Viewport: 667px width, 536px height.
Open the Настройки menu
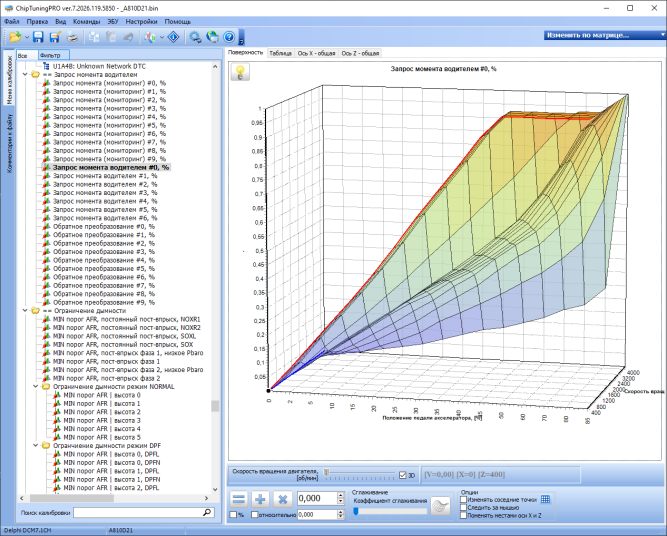(141, 22)
